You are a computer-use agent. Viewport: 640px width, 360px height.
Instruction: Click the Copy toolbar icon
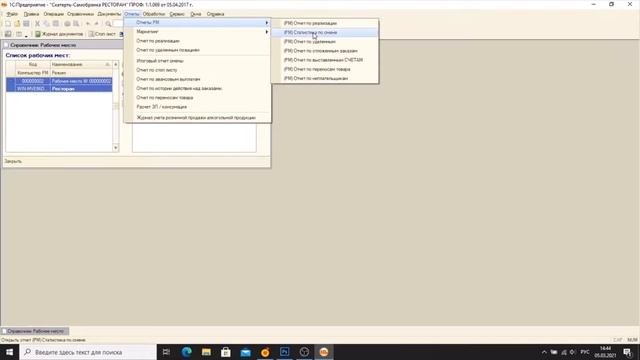coord(47,24)
